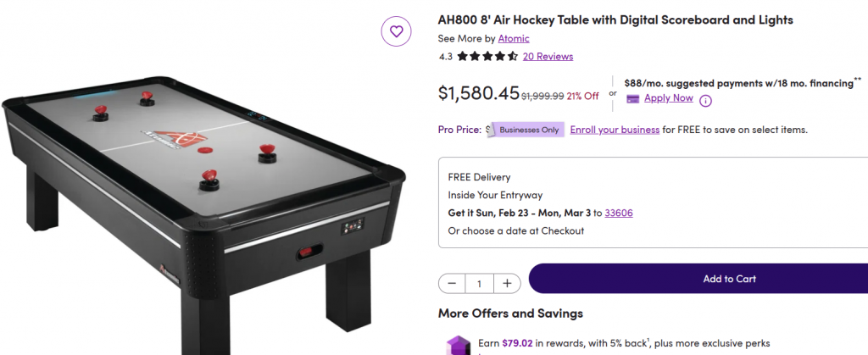Click the More Offers and Savings heading
Screen dimensions: 868x355
tap(510, 313)
